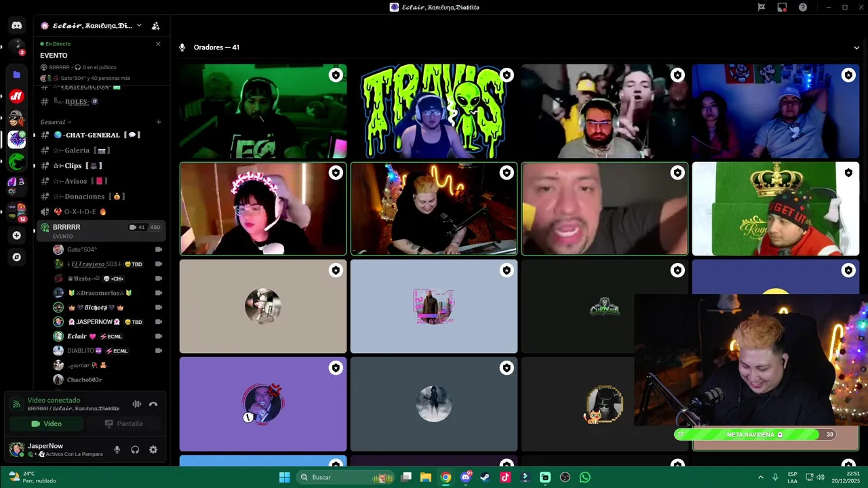Open the Donaciones channel
The height and width of the screenshot is (488, 868).
click(100, 197)
